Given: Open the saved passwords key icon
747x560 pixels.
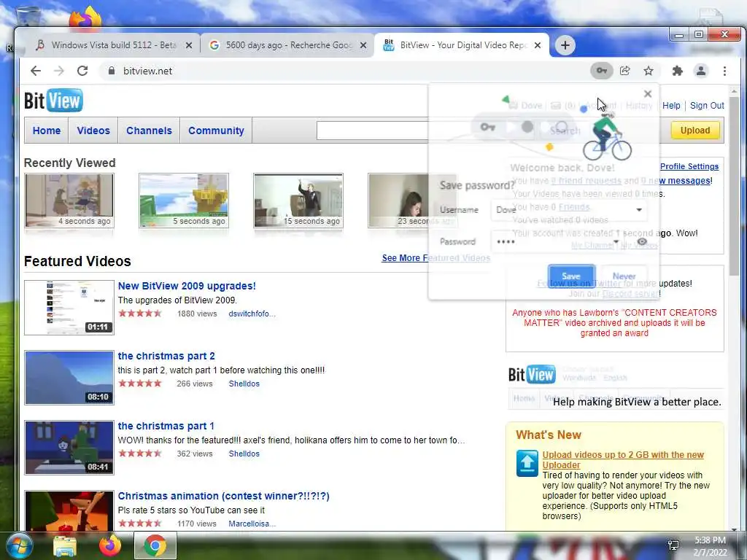Looking at the screenshot, I should (x=602, y=71).
